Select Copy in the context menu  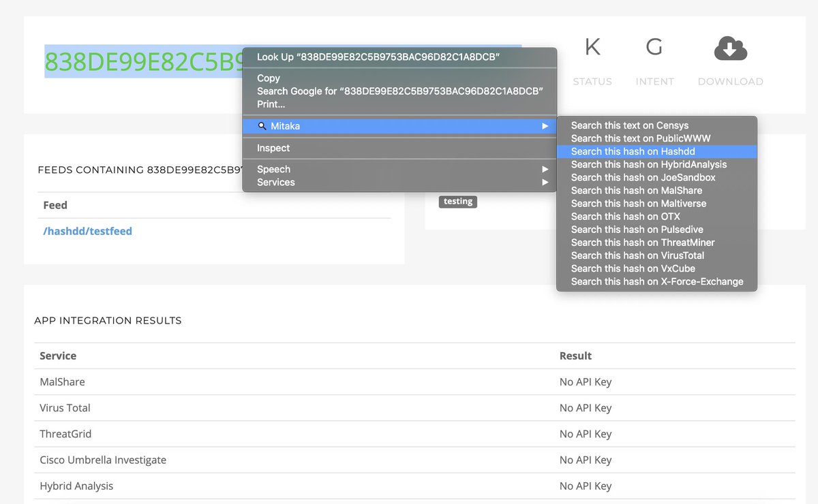tap(399, 78)
